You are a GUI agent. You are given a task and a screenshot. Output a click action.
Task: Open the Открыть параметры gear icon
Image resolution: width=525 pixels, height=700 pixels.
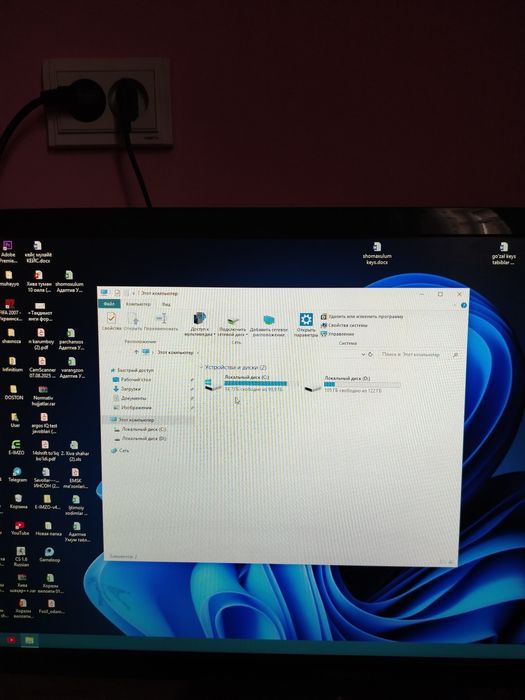306,319
